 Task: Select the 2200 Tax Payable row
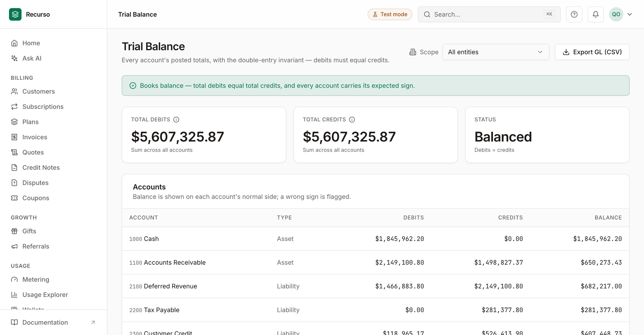point(375,310)
